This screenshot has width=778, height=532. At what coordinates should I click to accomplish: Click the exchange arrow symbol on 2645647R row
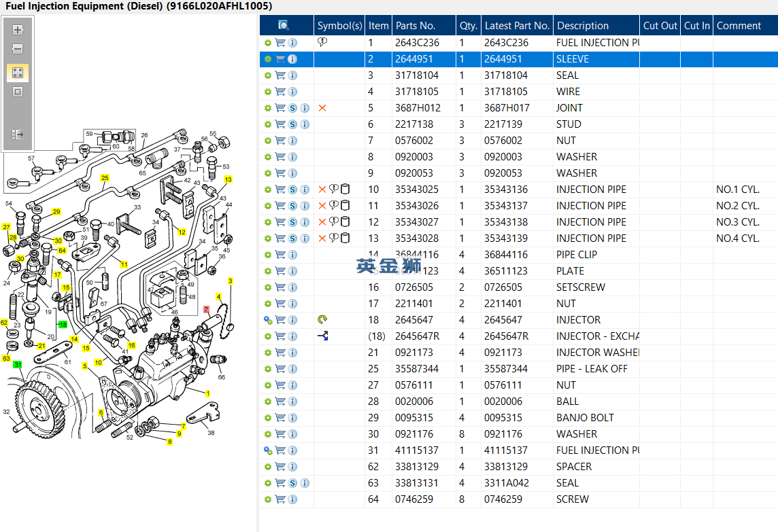tap(323, 336)
